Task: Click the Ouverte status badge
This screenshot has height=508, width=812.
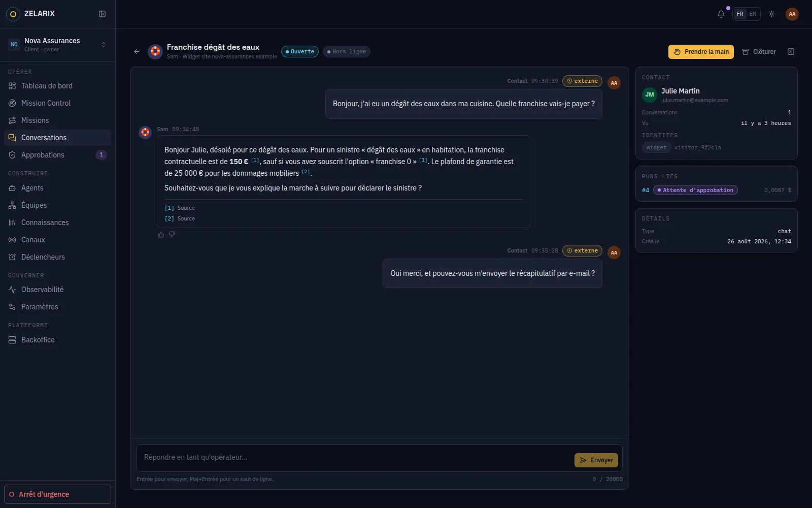Action: click(300, 52)
